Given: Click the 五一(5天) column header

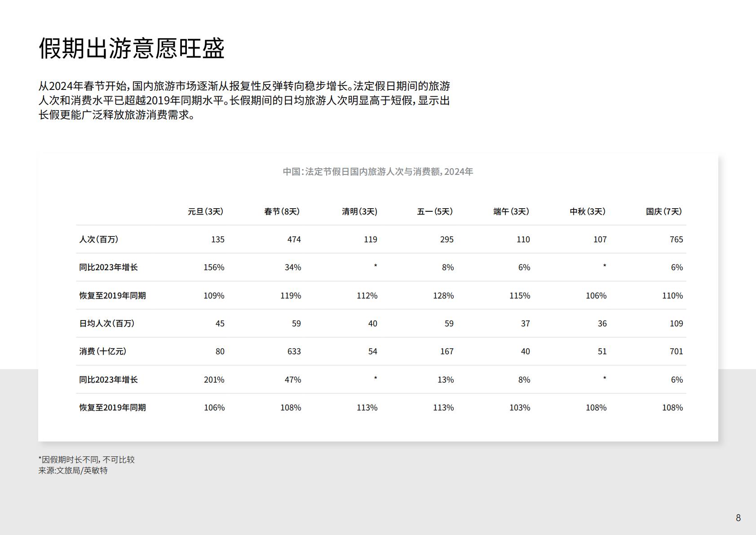Looking at the screenshot, I should coord(434,211).
